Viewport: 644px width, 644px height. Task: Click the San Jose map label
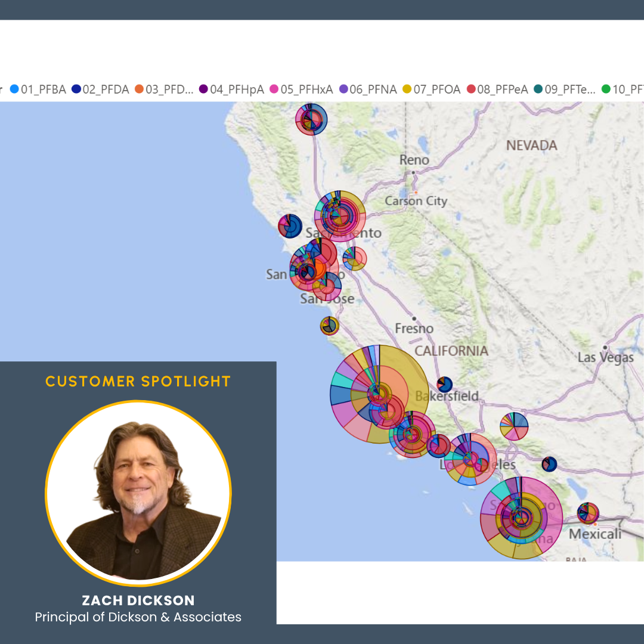tap(327, 299)
